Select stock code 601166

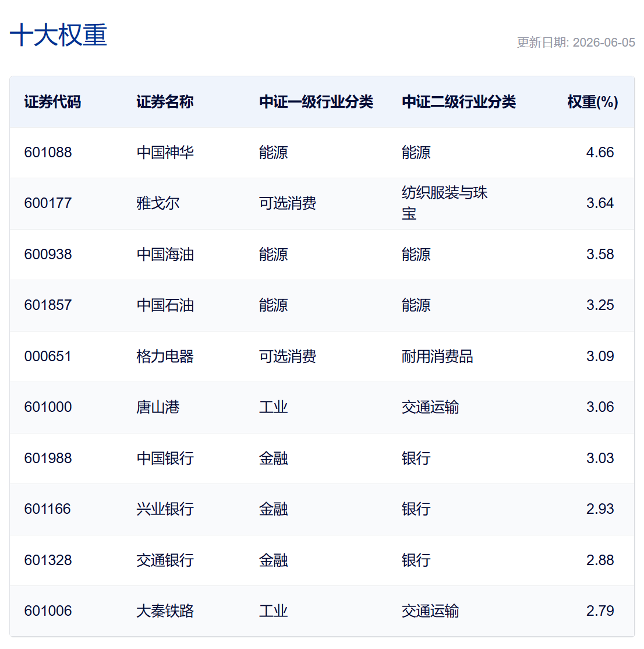[48, 509]
